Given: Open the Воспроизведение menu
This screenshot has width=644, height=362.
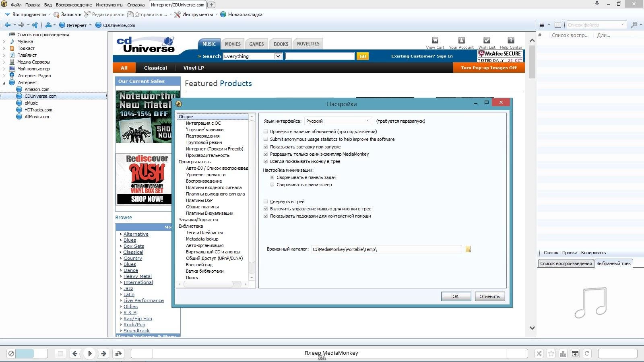Looking at the screenshot, I should [x=74, y=5].
